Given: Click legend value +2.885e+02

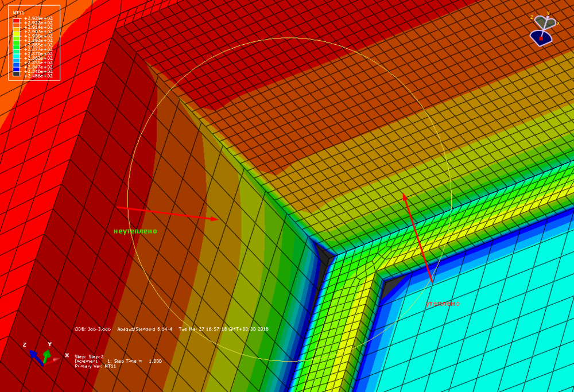Looking at the screenshot, I should [38, 45].
